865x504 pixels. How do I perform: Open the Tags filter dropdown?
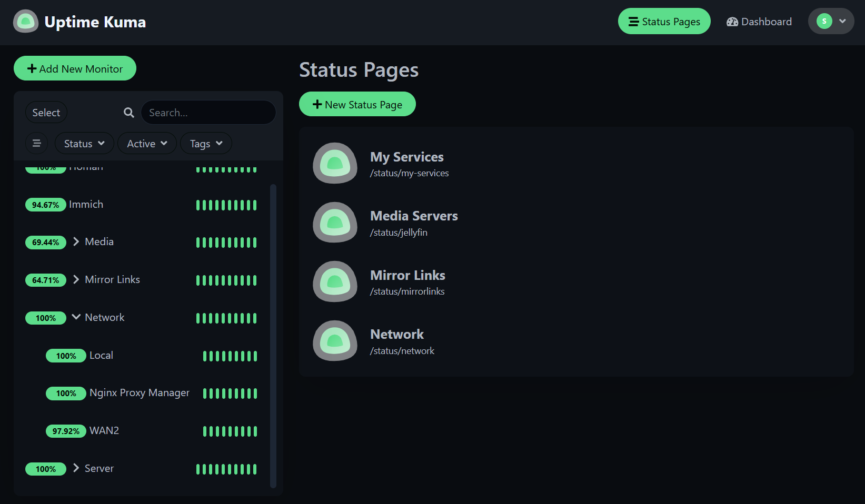[x=206, y=143]
